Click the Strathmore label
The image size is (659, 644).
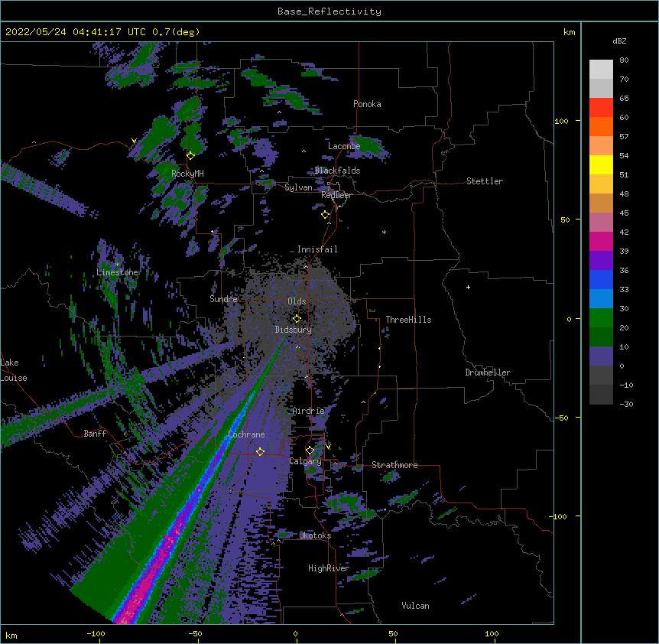tap(394, 465)
